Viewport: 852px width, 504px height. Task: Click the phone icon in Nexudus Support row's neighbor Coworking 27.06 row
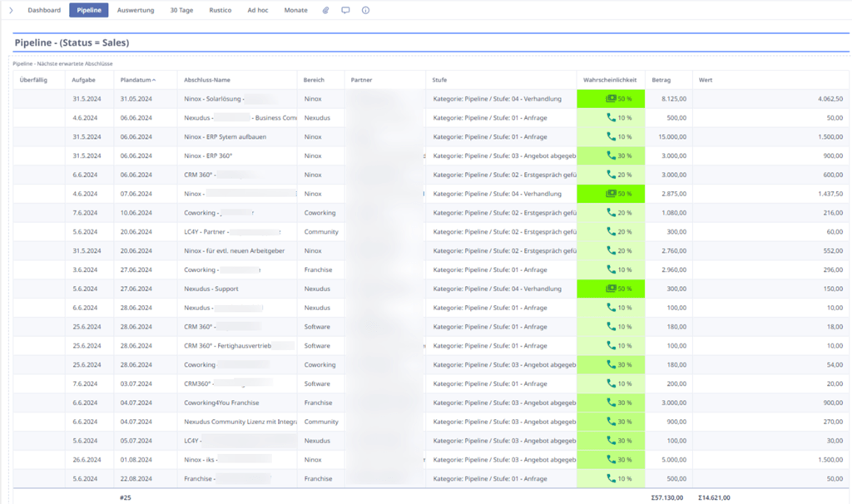pyautogui.click(x=612, y=269)
